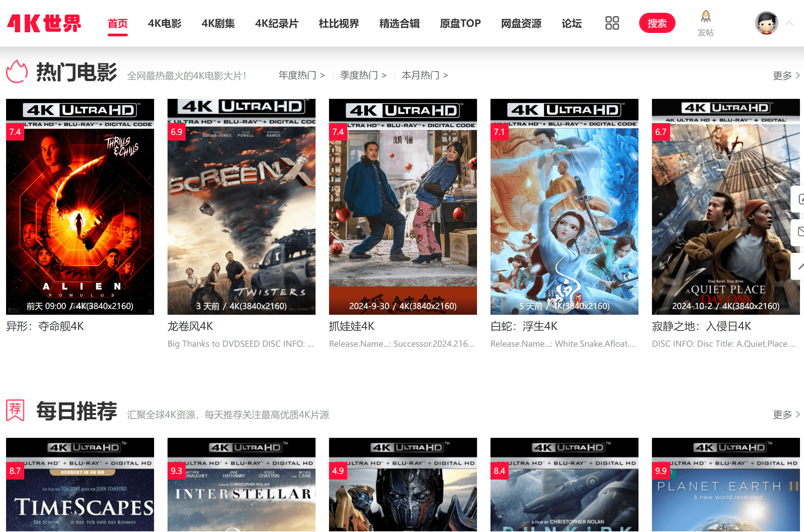Click the title 龙卷风4K

click(x=190, y=326)
